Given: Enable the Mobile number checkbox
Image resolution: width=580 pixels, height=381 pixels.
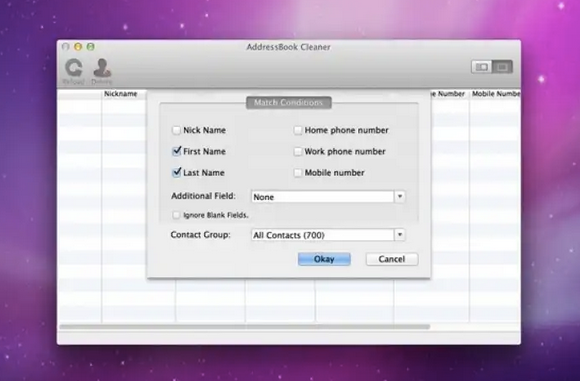Looking at the screenshot, I should [x=298, y=173].
